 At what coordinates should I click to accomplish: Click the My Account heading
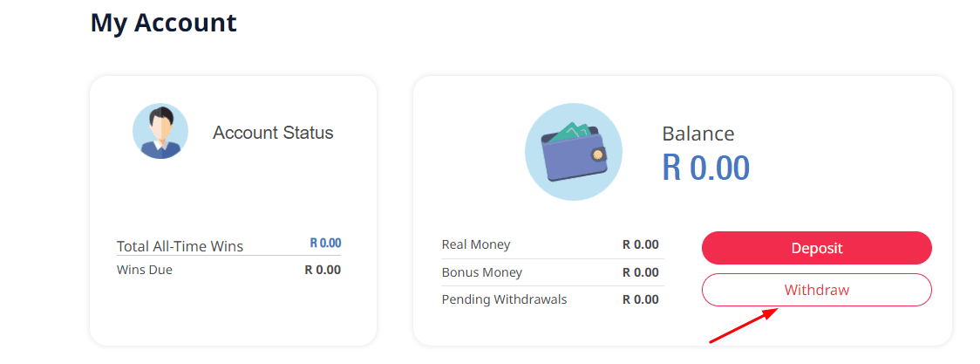click(x=164, y=23)
